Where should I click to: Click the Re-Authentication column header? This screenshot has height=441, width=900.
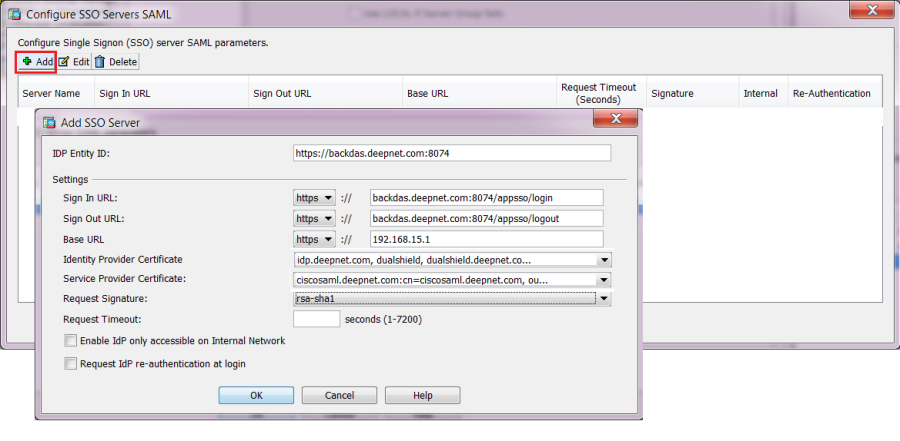click(x=835, y=93)
